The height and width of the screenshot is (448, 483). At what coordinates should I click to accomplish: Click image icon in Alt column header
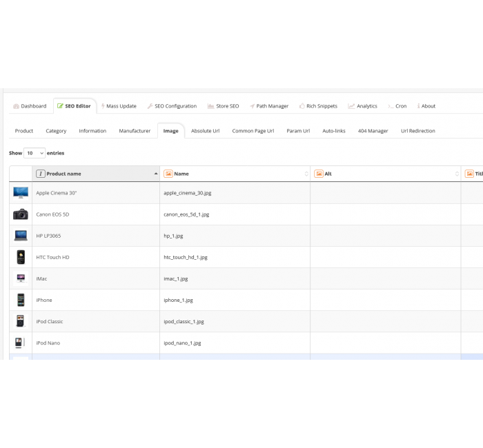coord(319,174)
